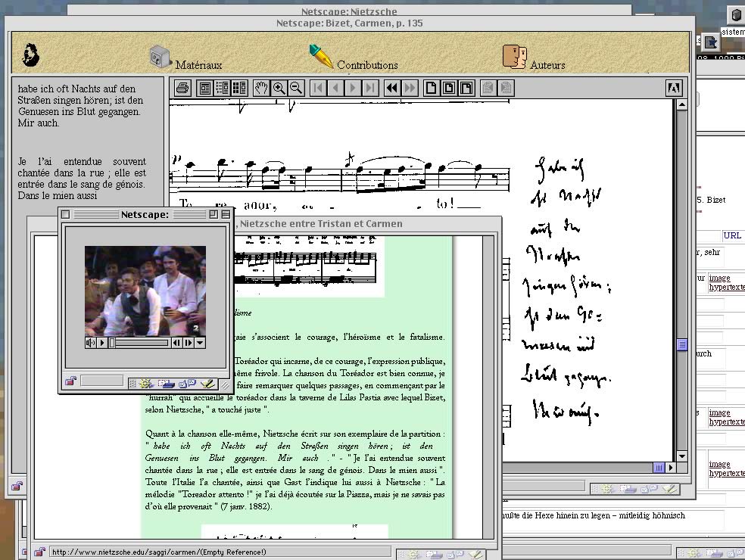The image size is (745, 560).
Task: Open the desktop icon below the sistem disk
Action: click(711, 42)
